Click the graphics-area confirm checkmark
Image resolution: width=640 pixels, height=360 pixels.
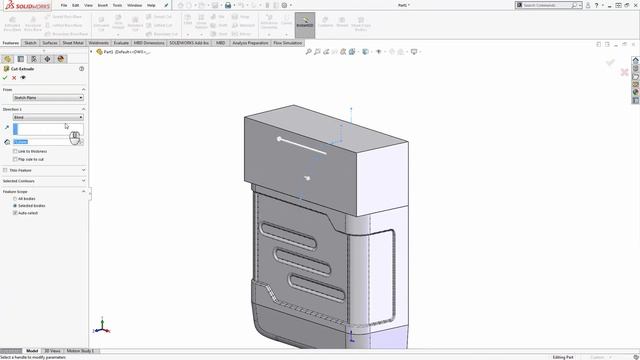[x=610, y=62]
